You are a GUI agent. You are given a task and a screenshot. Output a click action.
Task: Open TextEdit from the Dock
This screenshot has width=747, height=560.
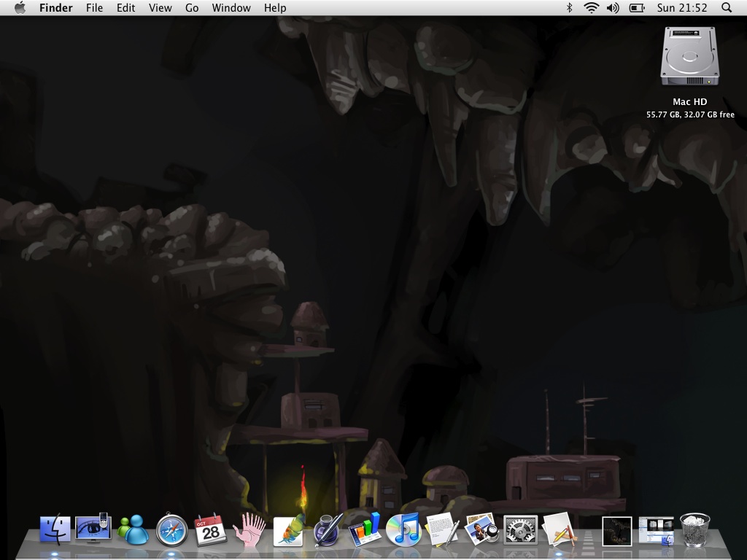pyautogui.click(x=443, y=529)
